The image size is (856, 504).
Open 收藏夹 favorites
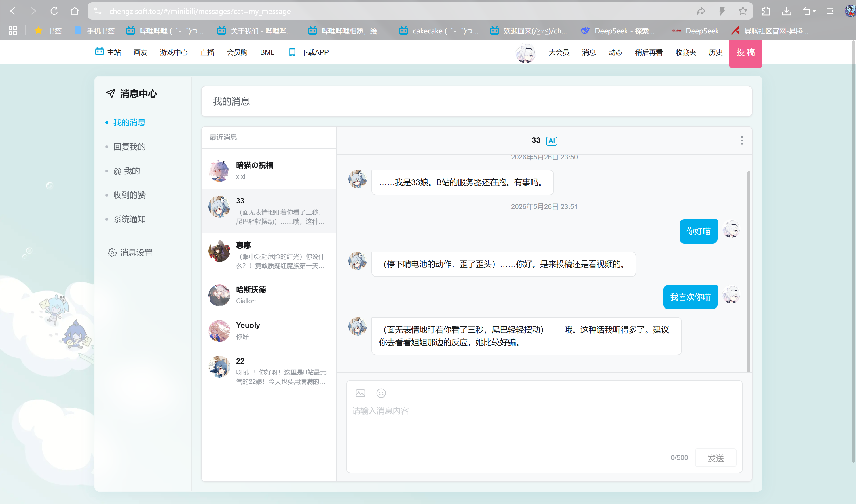(x=686, y=52)
